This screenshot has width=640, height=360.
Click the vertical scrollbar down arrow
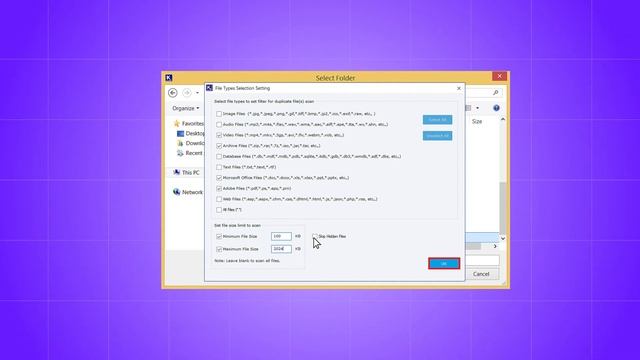pos(503,238)
